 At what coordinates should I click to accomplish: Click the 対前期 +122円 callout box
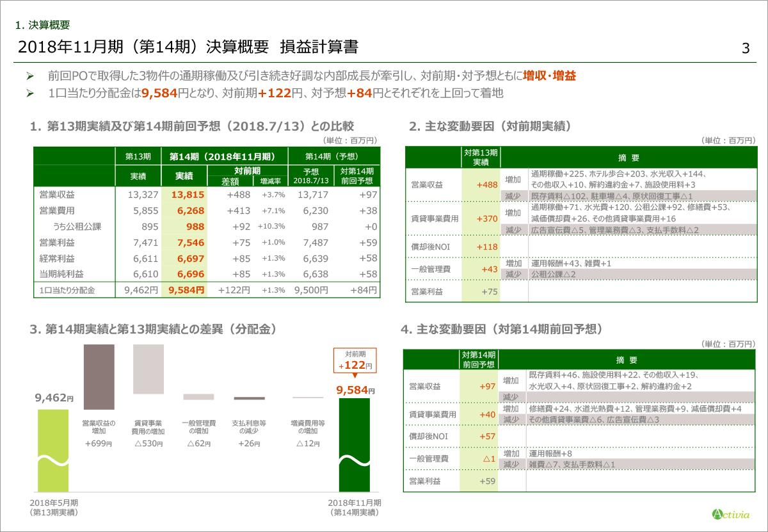pos(355,360)
